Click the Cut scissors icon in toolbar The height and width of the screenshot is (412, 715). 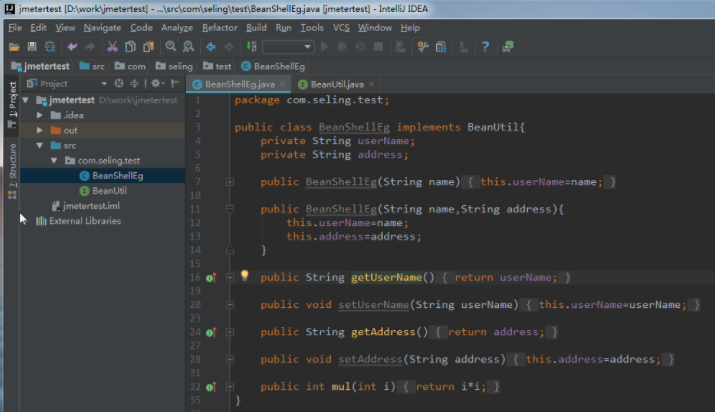[113, 47]
